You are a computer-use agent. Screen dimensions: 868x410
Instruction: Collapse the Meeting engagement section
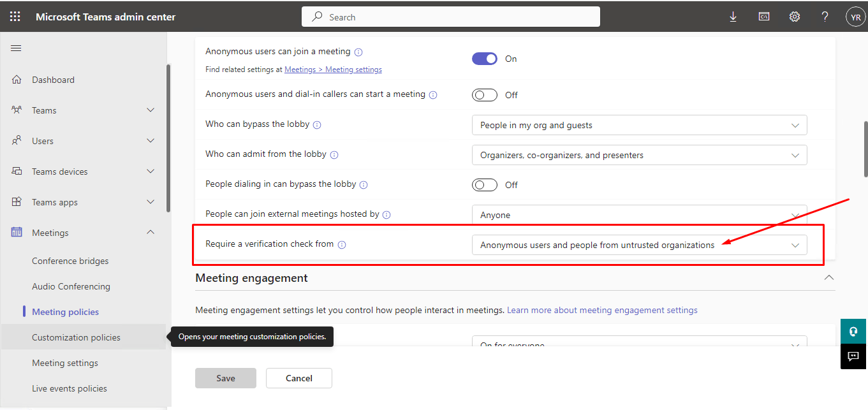click(828, 277)
